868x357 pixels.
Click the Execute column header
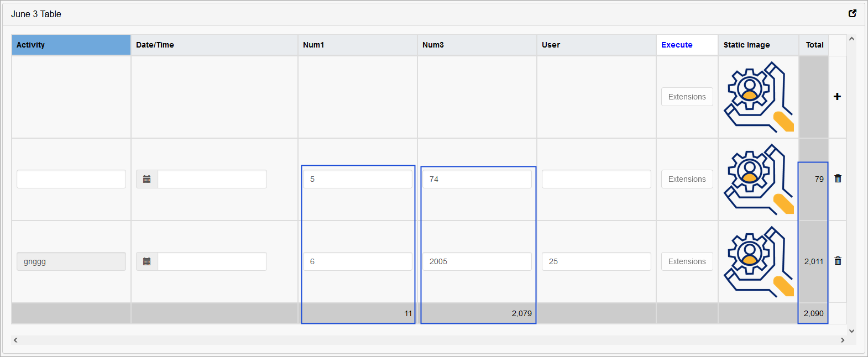click(x=677, y=45)
